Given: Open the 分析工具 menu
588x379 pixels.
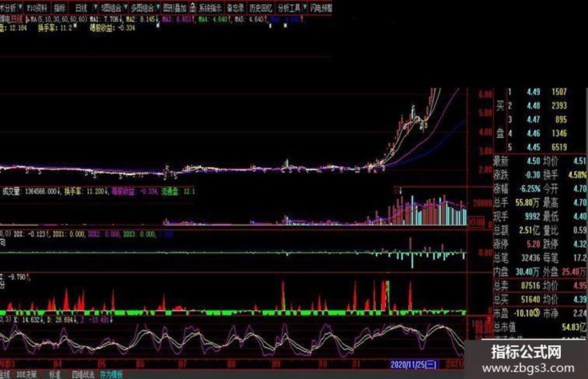Looking at the screenshot, I should pyautogui.click(x=289, y=7).
